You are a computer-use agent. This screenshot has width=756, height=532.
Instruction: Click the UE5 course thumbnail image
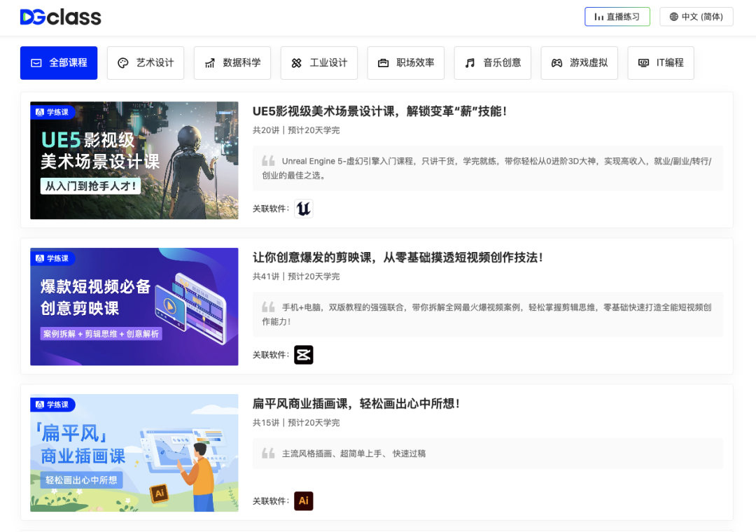coord(134,160)
